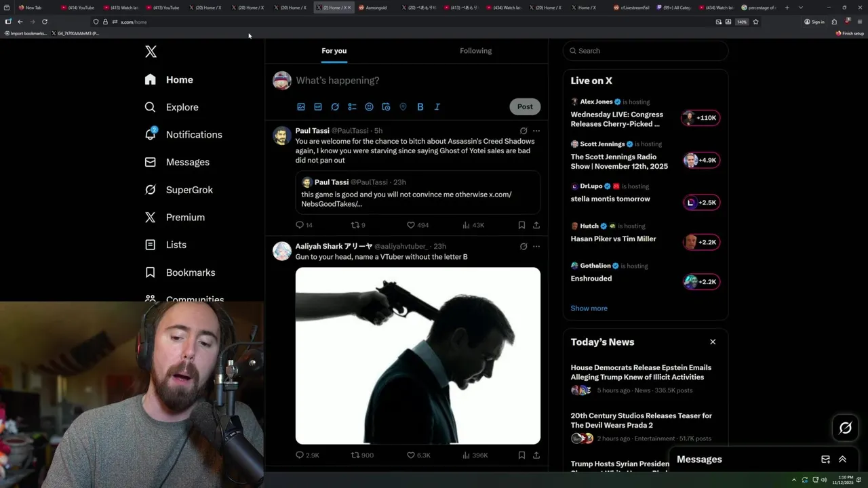This screenshot has width=868, height=488.
Task: Bookmark Aaliyah Shark's post
Action: click(521, 455)
